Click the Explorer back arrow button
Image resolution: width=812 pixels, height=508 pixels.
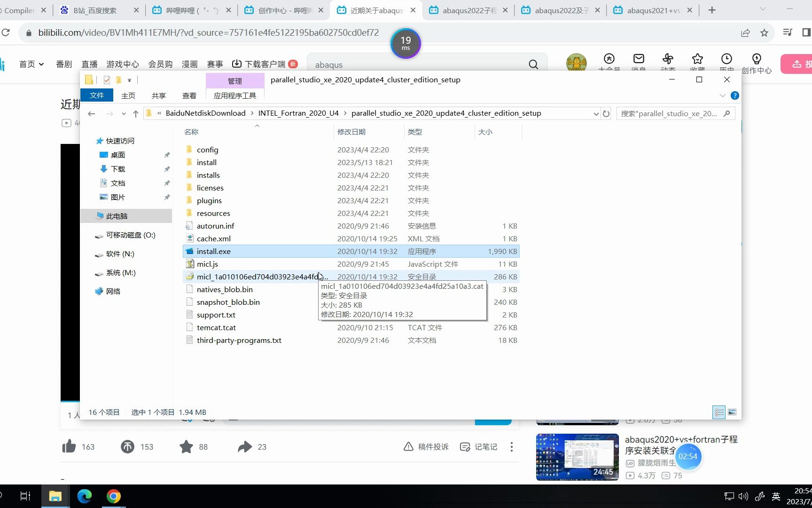click(92, 113)
